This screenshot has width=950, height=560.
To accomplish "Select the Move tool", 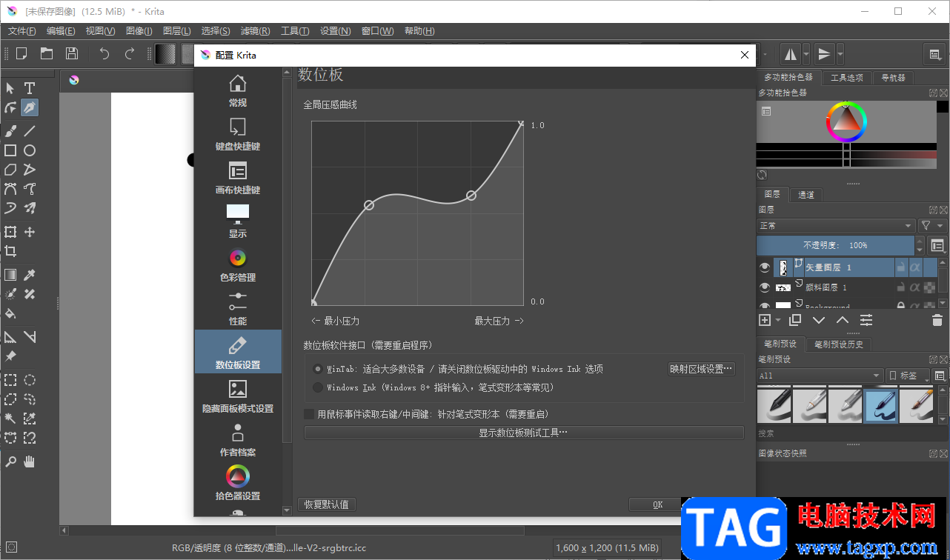I will point(30,232).
